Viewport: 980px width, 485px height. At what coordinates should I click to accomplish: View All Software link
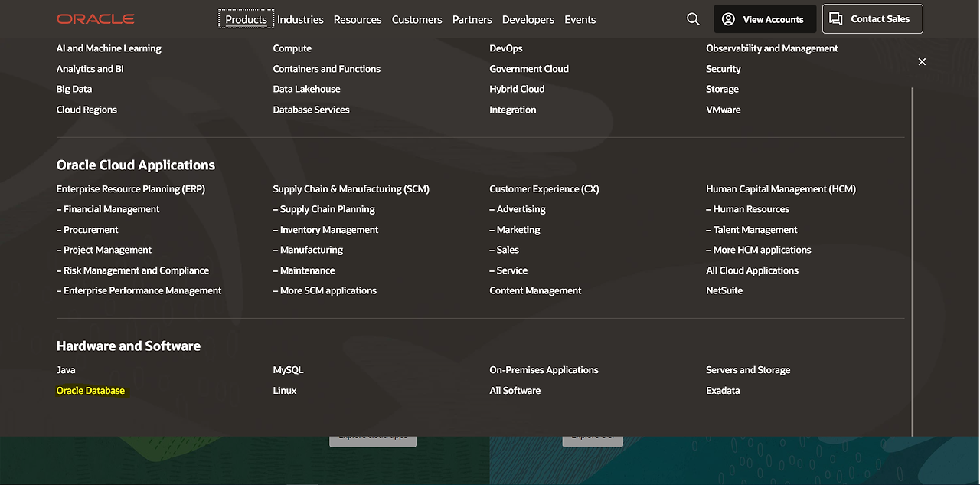(x=515, y=391)
